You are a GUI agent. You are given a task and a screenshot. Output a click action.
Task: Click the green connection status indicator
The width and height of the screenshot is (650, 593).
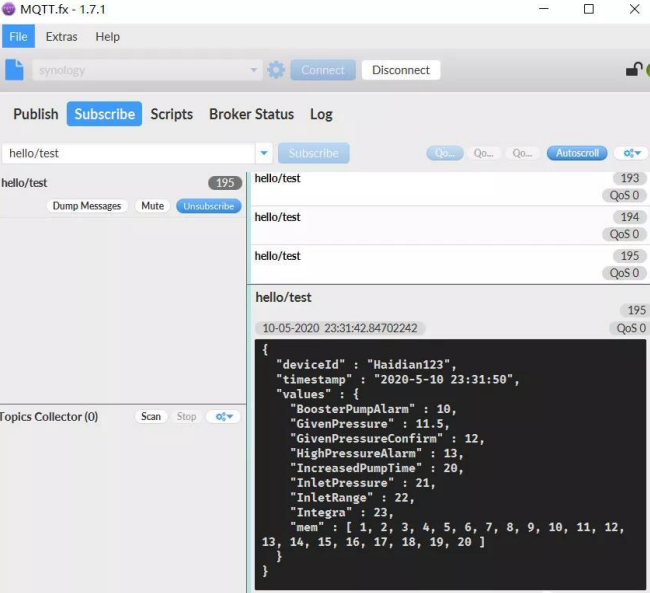point(647,70)
